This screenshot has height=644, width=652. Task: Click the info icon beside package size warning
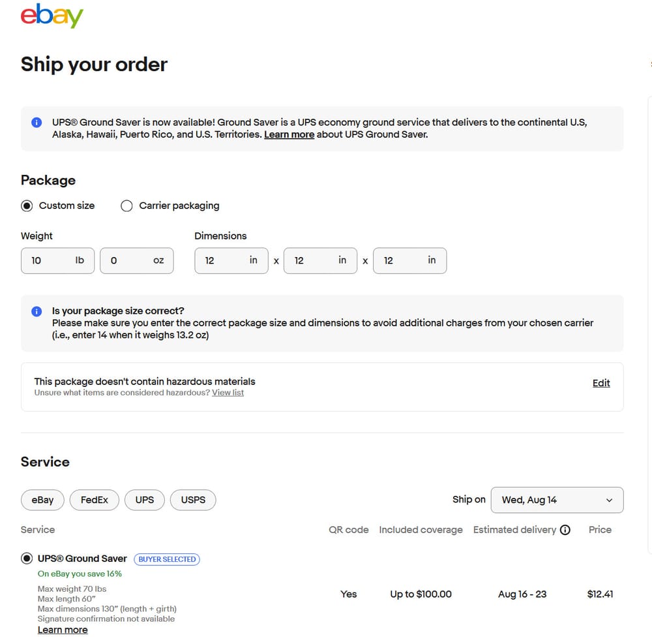[37, 311]
